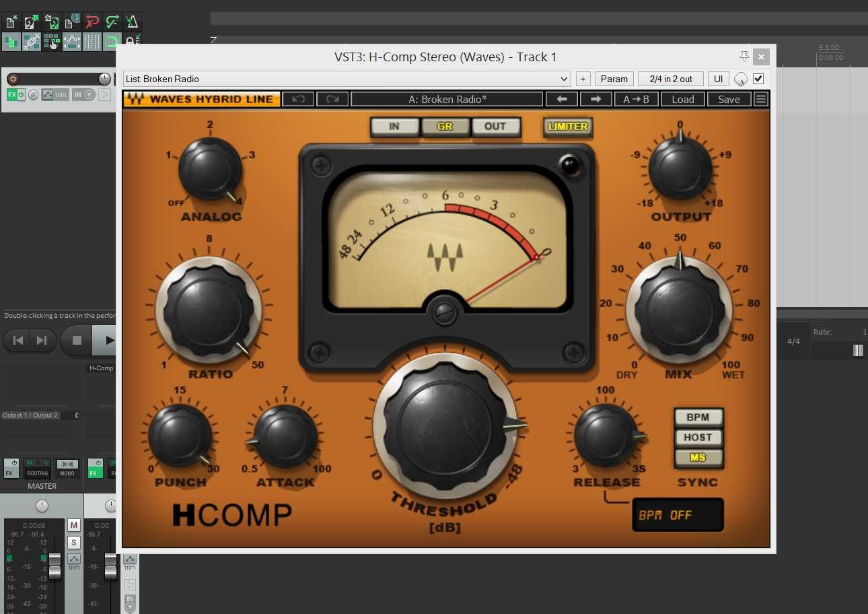Arm Track 1 record button

[x=12, y=79]
